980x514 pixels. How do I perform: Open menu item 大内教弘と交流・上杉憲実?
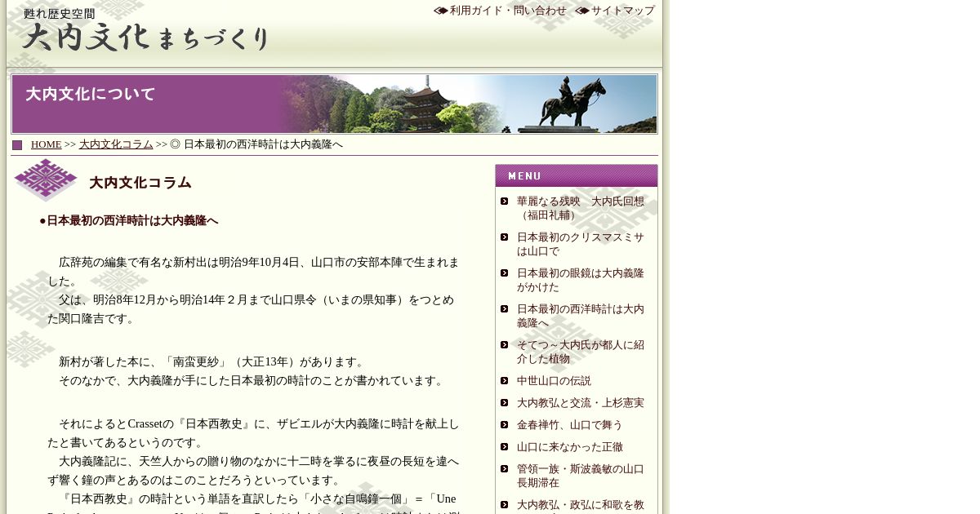[x=581, y=403]
